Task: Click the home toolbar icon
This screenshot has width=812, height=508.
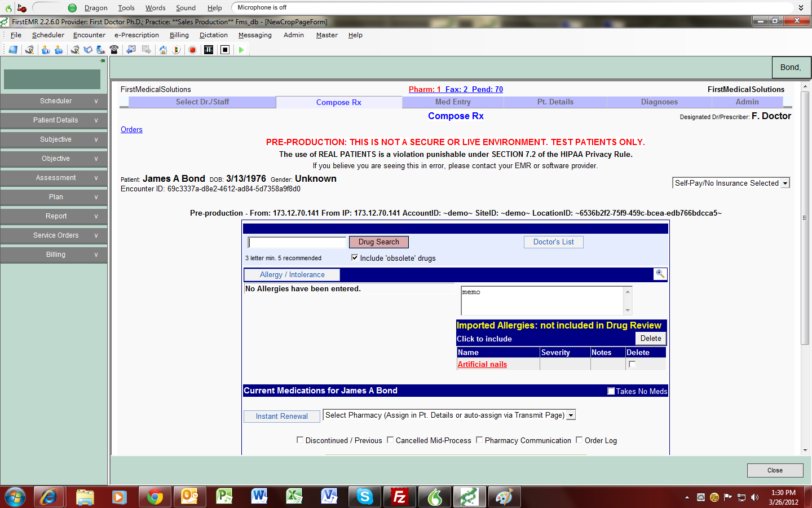Action: tap(163, 50)
